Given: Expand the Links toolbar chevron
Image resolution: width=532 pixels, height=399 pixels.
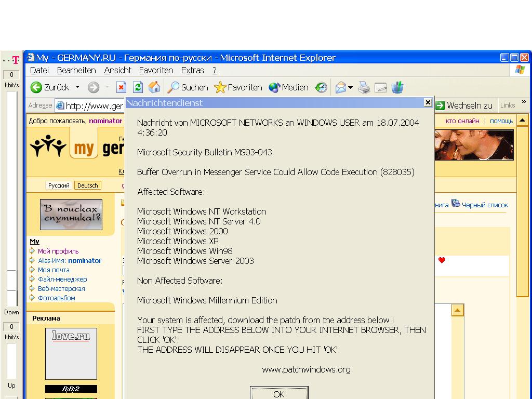Looking at the screenshot, I should [524, 101].
